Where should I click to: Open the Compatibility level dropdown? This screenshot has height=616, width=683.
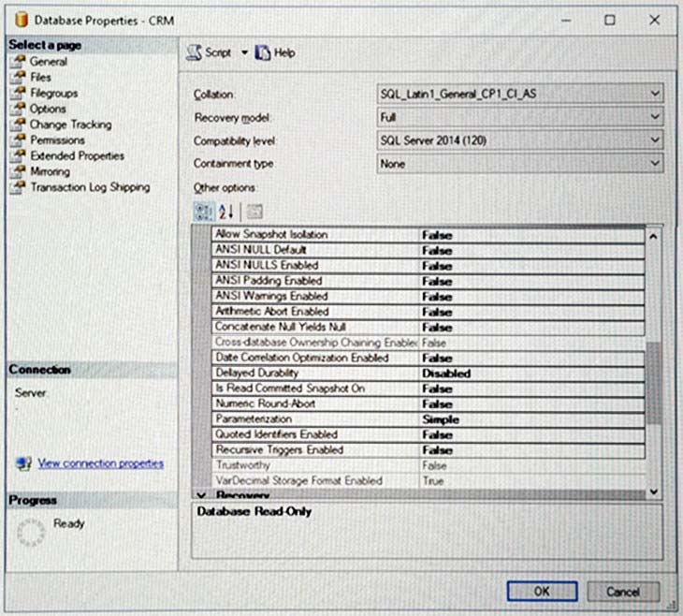coord(519,140)
